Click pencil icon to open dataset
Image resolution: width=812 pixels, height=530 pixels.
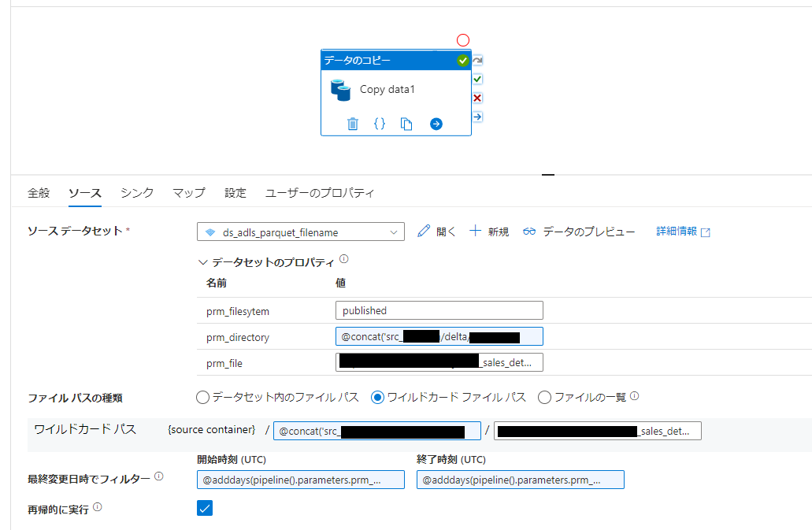[x=424, y=231]
